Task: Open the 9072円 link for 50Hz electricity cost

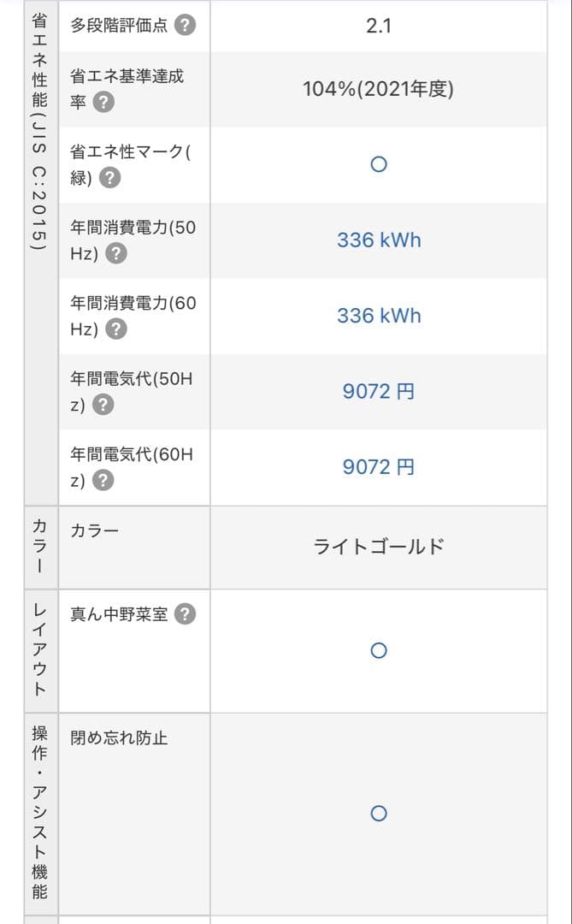Action: coord(378,391)
